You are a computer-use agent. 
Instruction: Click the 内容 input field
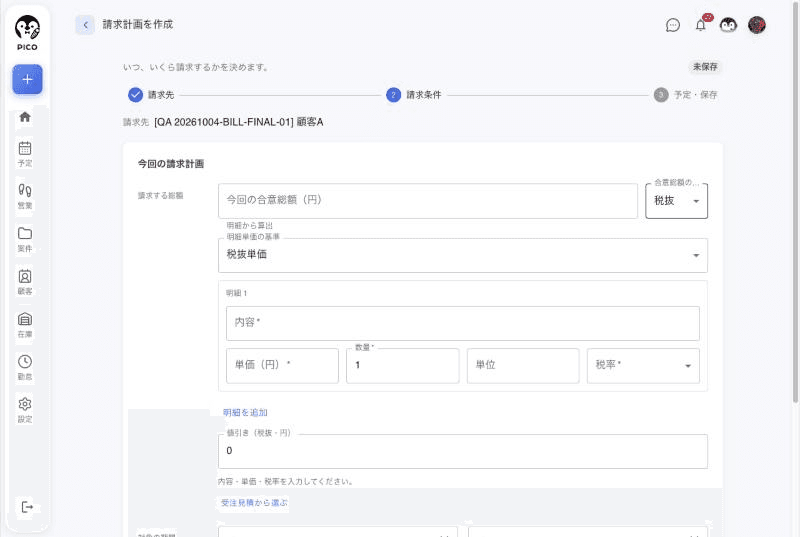[463, 323]
